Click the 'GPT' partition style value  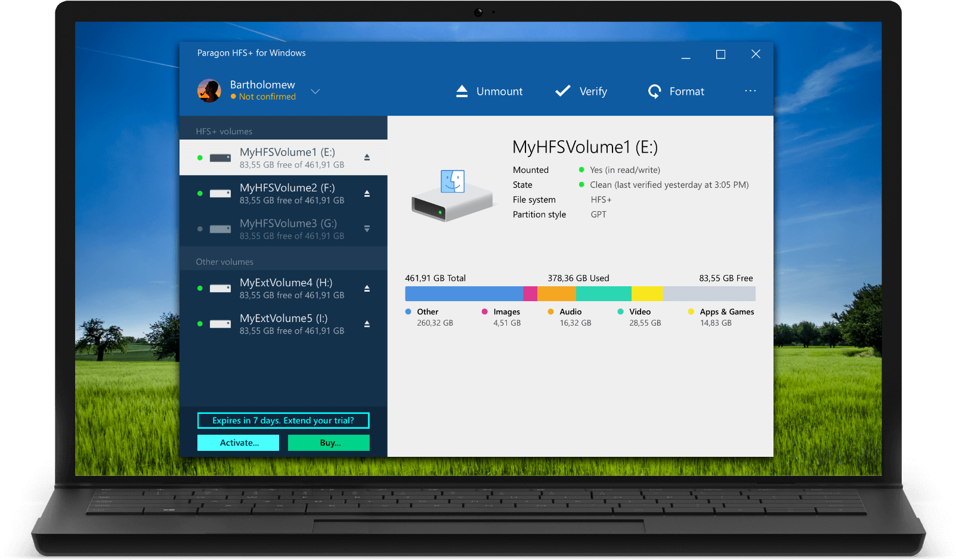pos(599,215)
